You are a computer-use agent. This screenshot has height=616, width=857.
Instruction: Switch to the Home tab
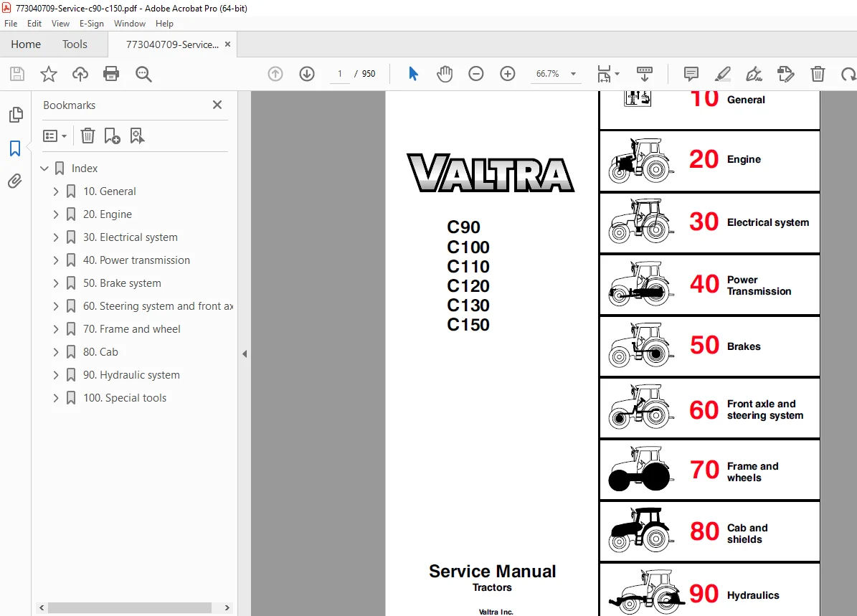point(26,44)
